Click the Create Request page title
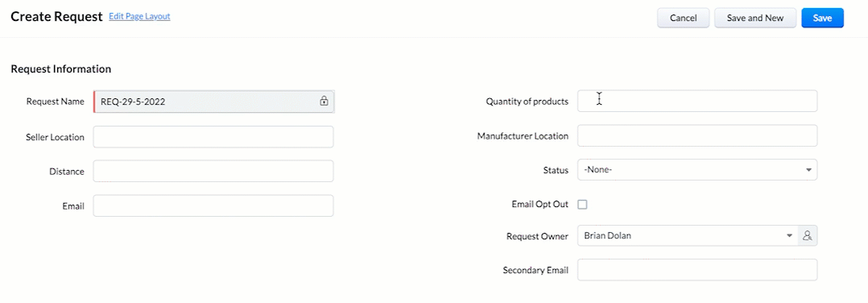Screen dimensions: 868x303 [57, 17]
